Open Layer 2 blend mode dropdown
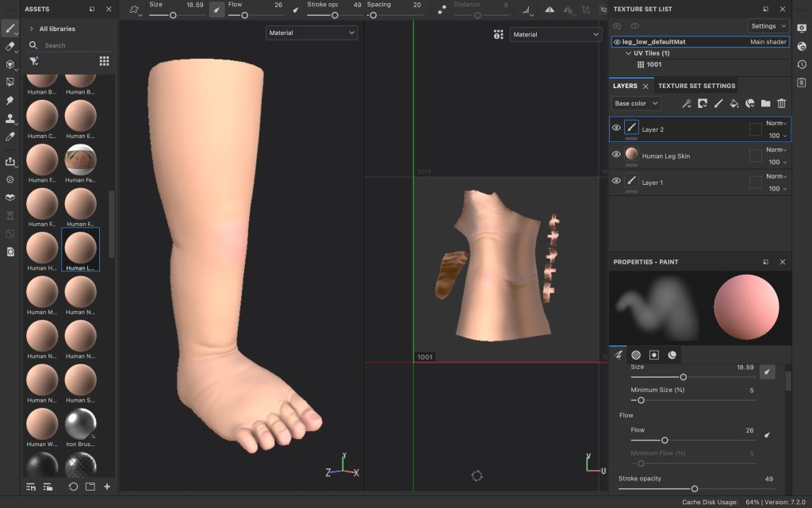 point(776,123)
